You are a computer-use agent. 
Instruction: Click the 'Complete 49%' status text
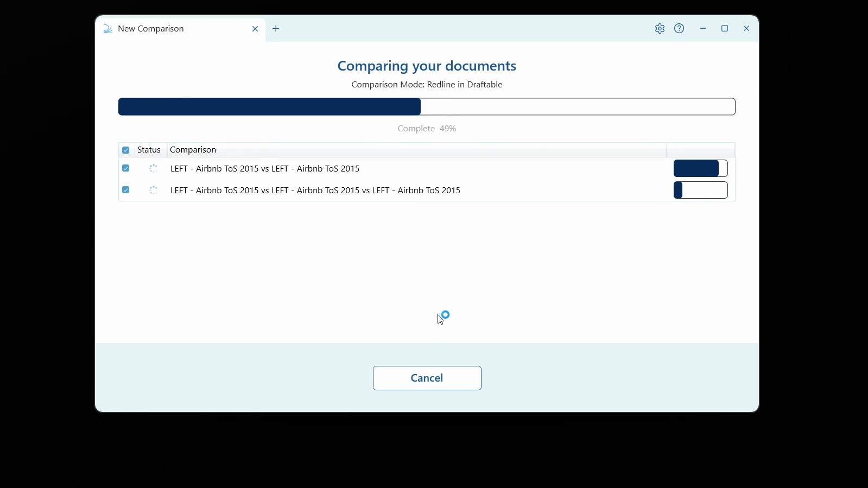click(427, 129)
